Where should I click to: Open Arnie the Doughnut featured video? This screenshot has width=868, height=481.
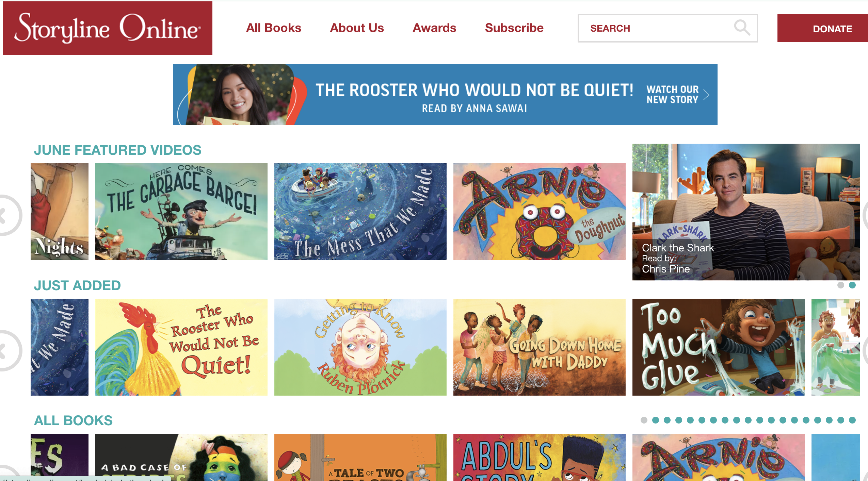tap(540, 212)
